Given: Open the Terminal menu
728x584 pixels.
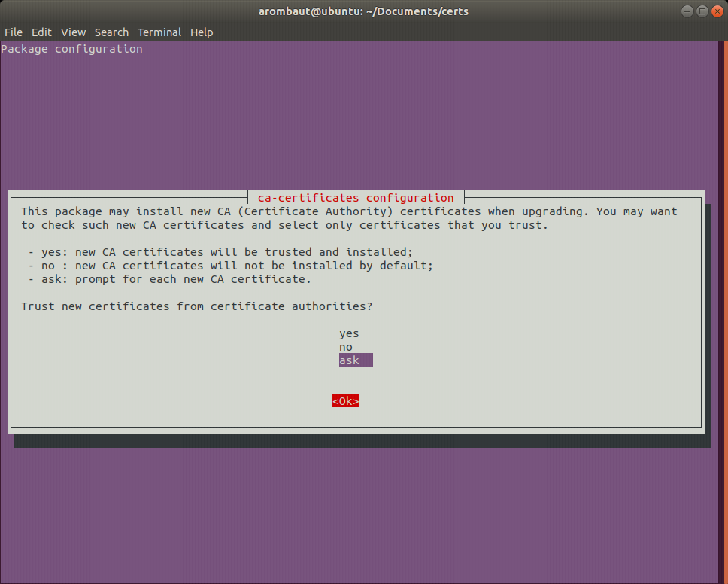Looking at the screenshot, I should coord(159,32).
